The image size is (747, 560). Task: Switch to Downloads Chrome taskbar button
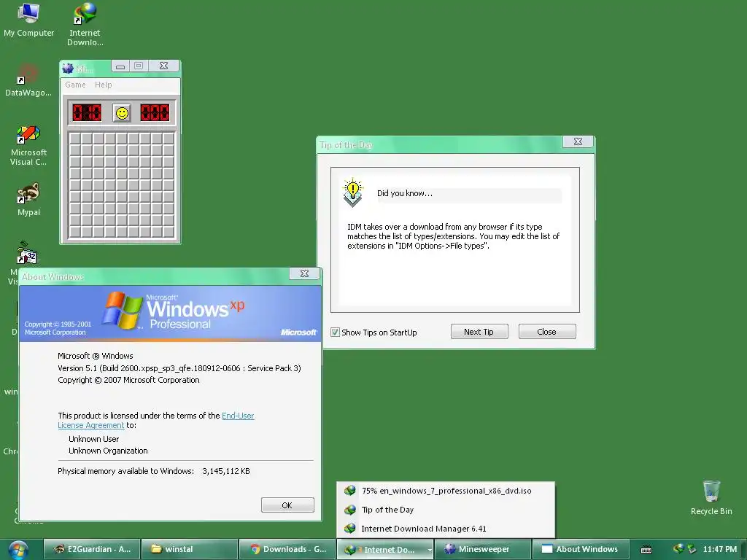coord(287,550)
